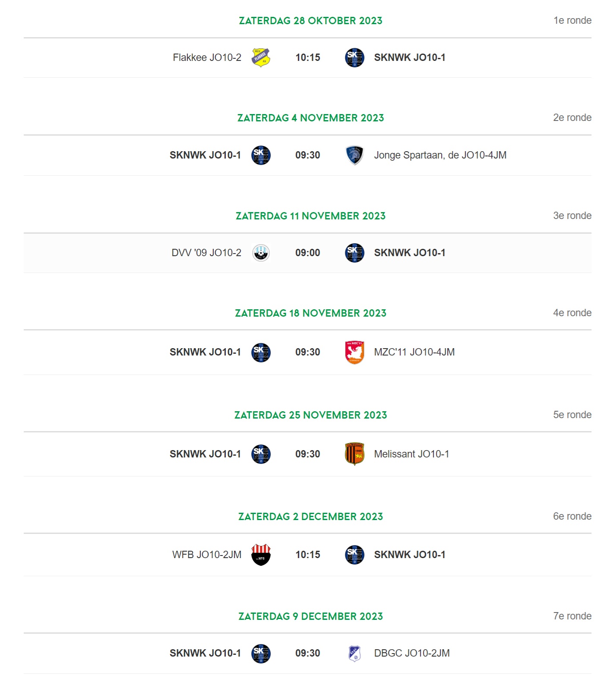Click 10:15 kickoff time of WFB match
The width and height of the screenshot is (616, 692).
308,555
